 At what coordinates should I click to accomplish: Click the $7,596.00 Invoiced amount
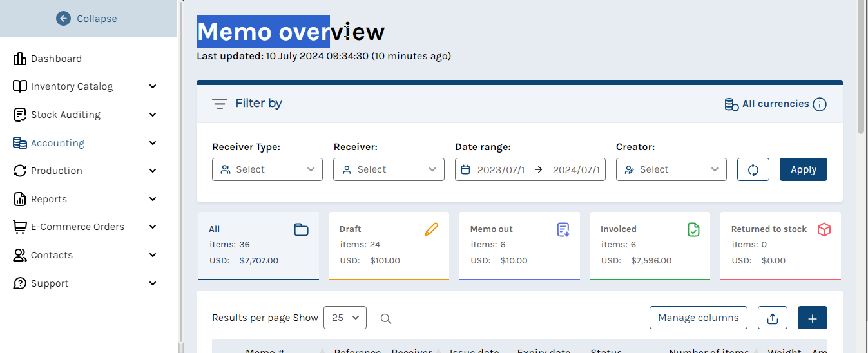651,261
